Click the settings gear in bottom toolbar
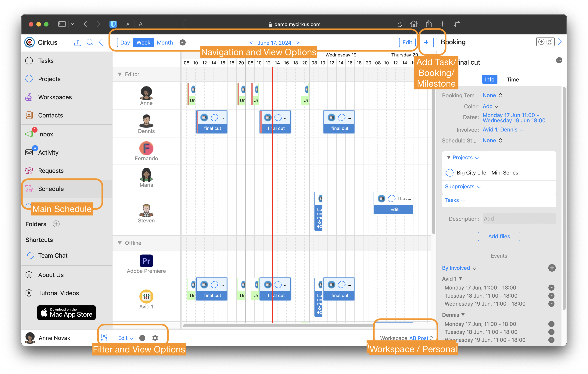 coord(155,338)
